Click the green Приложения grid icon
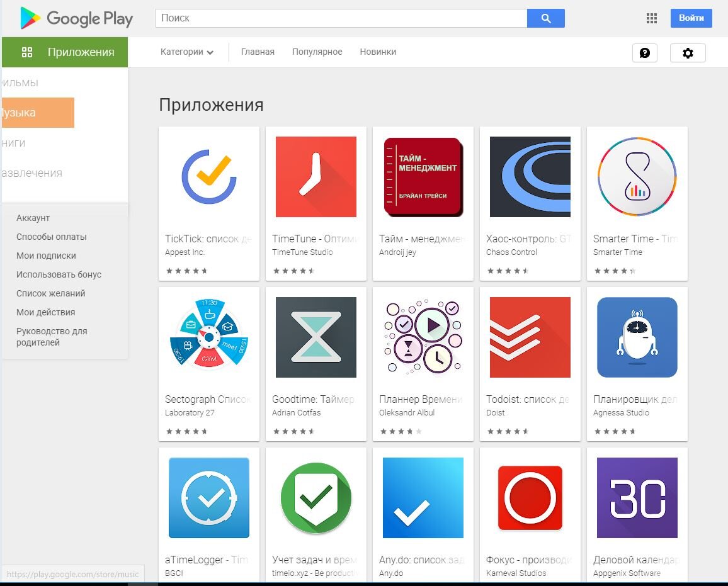Screen dimensions: 728x586 coord(26,52)
